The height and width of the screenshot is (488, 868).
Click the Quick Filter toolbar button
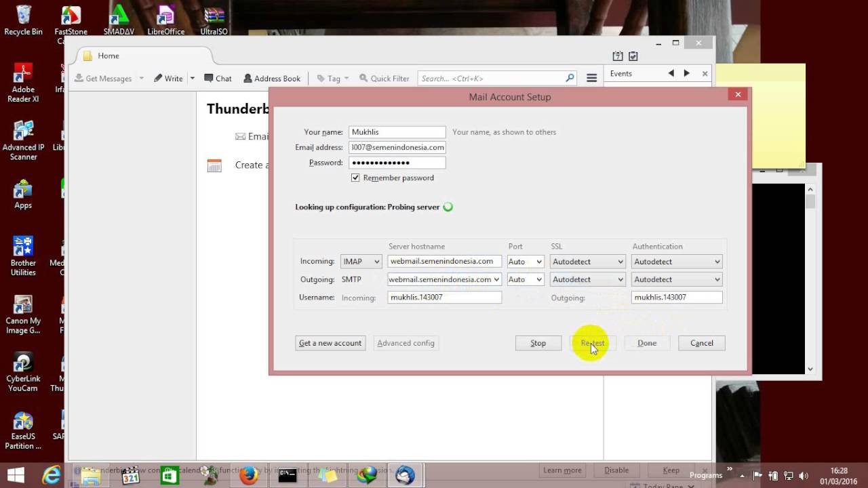pos(384,78)
